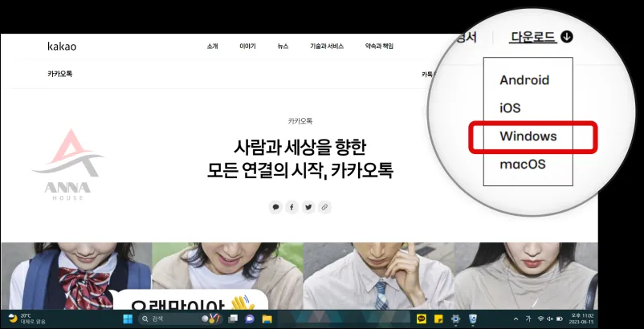The height and width of the screenshot is (329, 644).
Task: Share the page via KakaoTalk speech-bubble icon
Action: pos(275,207)
